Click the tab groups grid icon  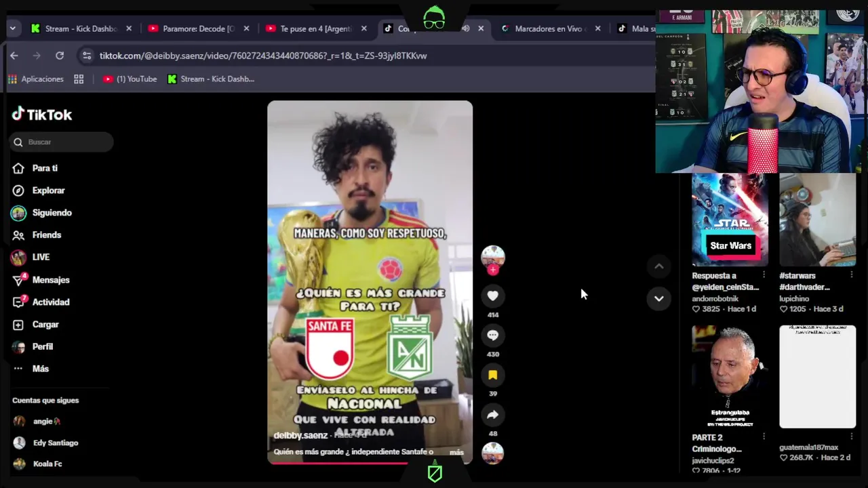click(79, 79)
